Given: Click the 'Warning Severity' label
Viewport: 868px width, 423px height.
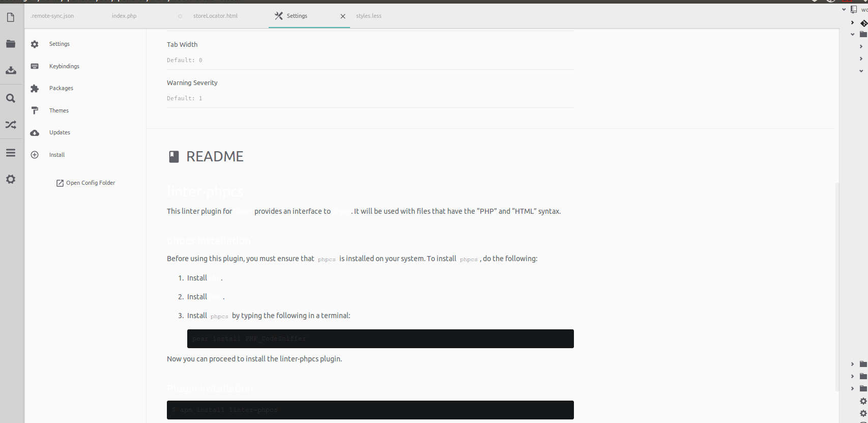Looking at the screenshot, I should pos(192,83).
